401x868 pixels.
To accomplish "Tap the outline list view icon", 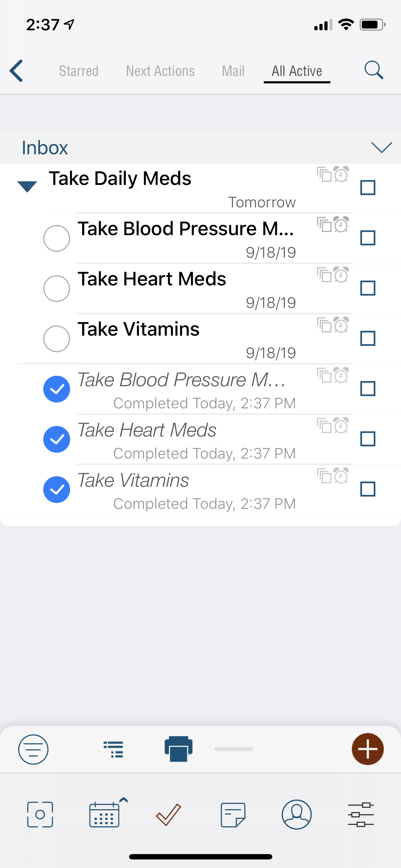I will (x=113, y=749).
